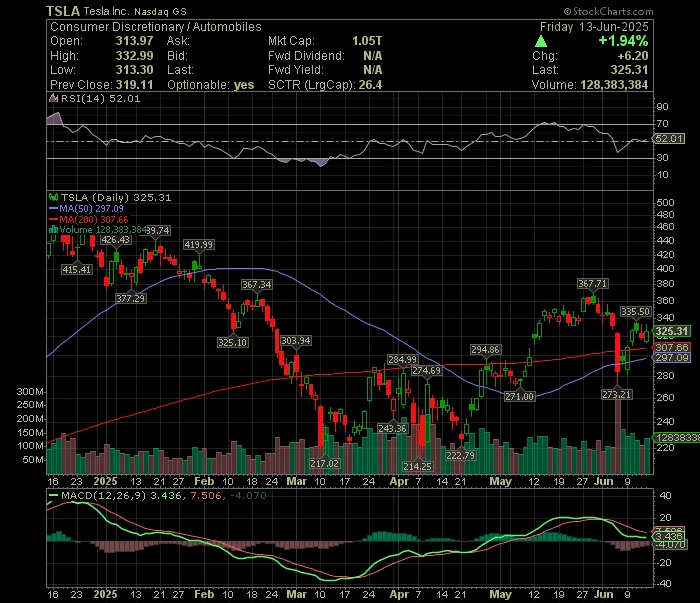Click the MACD -4.070 histogram axis tag

pyautogui.click(x=670, y=545)
